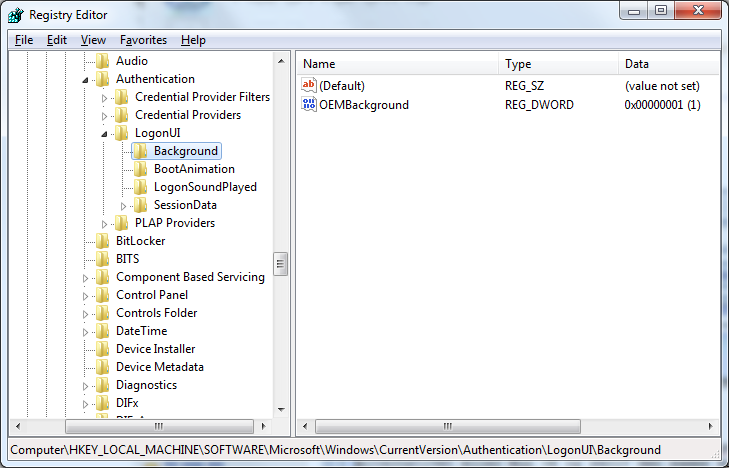
Task: Expand the Credential Provider Filters key
Action: coord(104,98)
